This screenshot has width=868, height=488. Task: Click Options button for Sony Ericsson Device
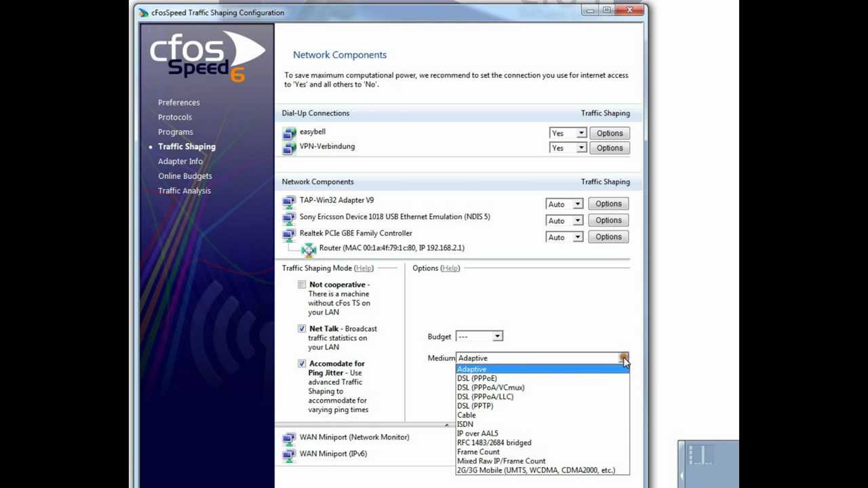coord(608,220)
